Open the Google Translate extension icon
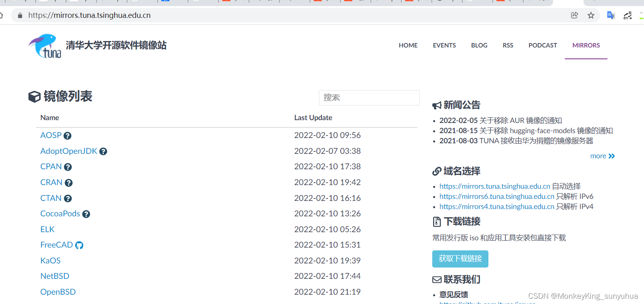Viewport: 644px width, 304px height. point(611,15)
